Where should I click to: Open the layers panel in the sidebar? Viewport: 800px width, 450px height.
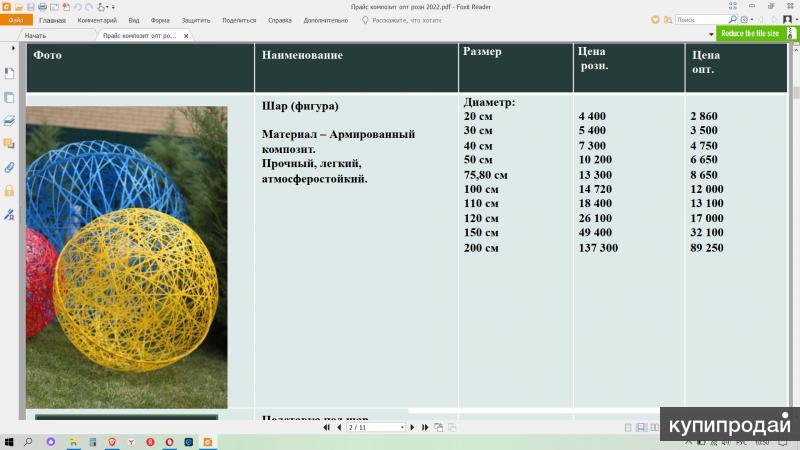(x=9, y=121)
